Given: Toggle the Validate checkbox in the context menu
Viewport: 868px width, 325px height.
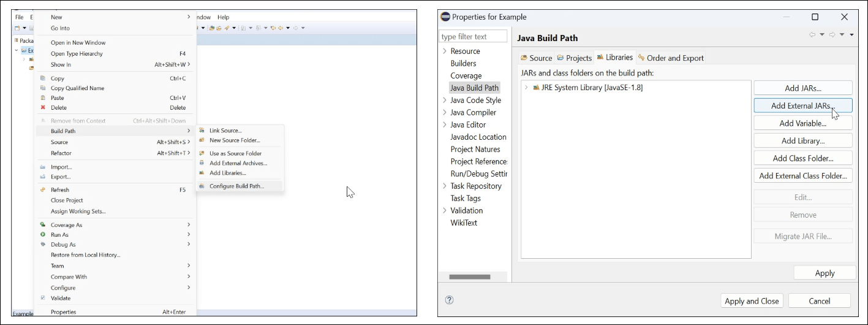Looking at the screenshot, I should pyautogui.click(x=43, y=298).
